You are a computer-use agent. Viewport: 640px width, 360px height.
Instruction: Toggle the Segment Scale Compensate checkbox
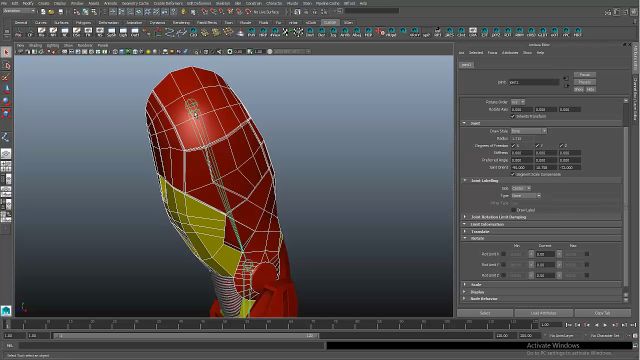pos(513,174)
